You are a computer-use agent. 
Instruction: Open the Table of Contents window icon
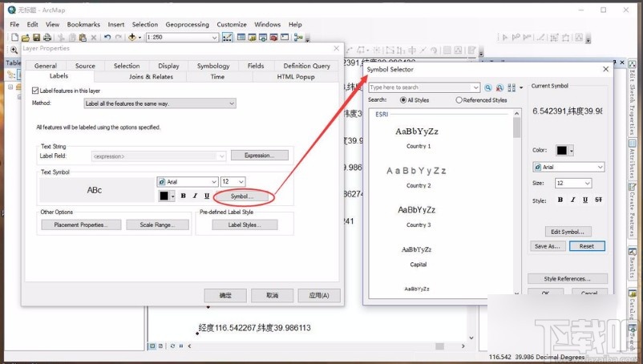(241, 38)
